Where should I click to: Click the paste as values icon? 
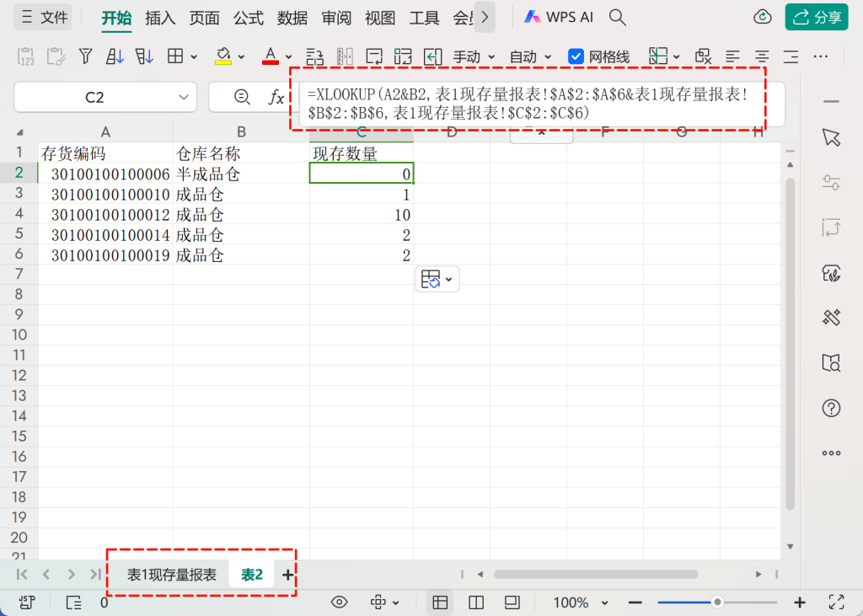click(26, 56)
